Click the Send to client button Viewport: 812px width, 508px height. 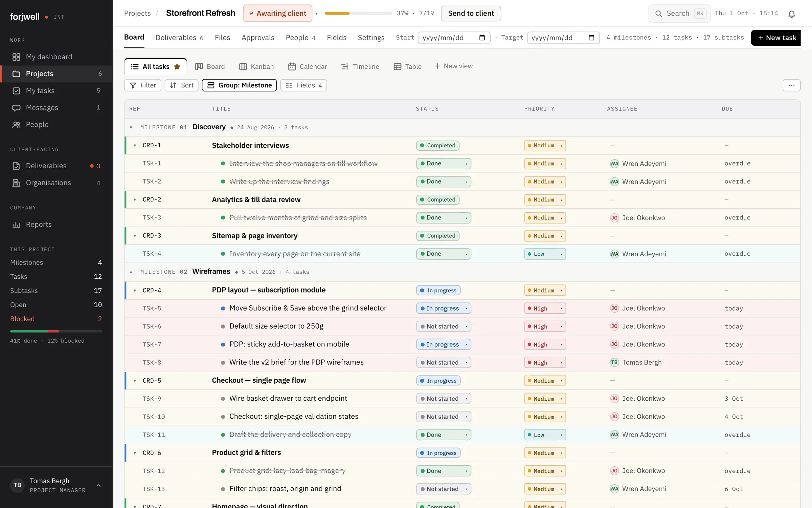[x=471, y=14]
